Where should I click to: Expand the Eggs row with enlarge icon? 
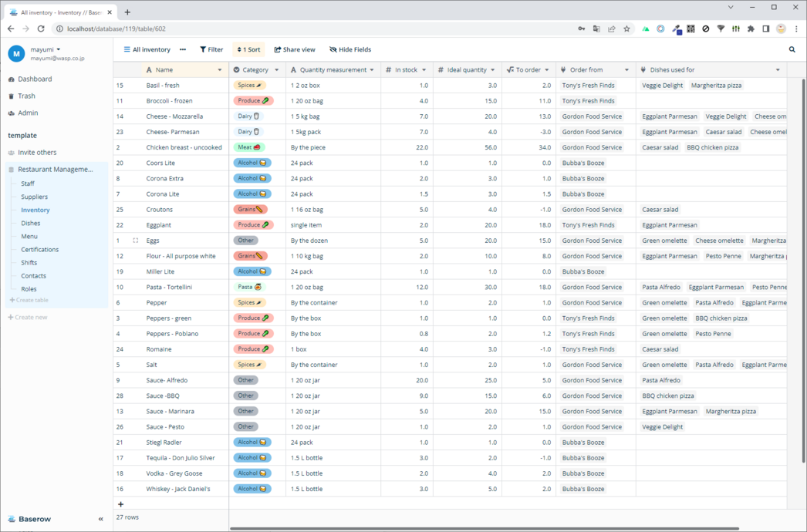(x=135, y=241)
